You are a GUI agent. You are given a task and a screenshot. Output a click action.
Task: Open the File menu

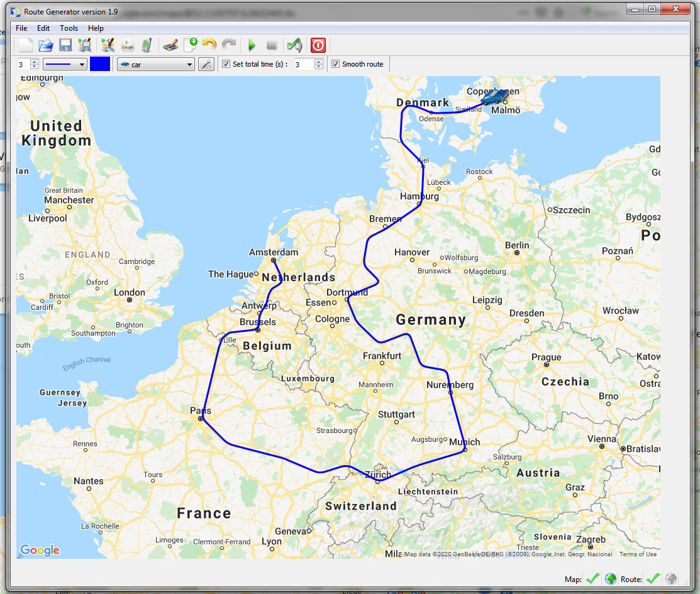[x=21, y=28]
